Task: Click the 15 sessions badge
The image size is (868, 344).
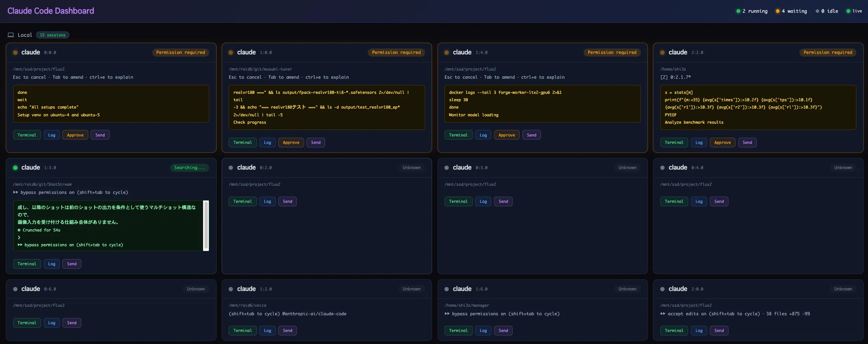Action: [53, 35]
